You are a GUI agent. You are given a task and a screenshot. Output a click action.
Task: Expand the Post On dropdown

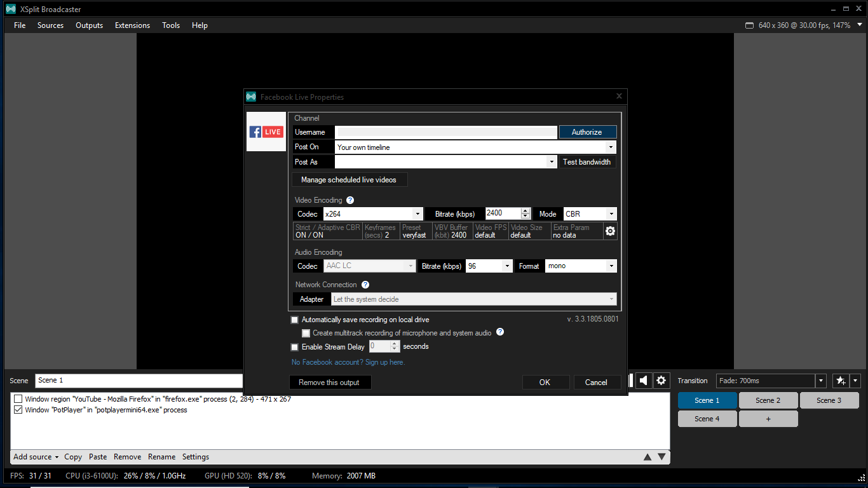click(610, 147)
